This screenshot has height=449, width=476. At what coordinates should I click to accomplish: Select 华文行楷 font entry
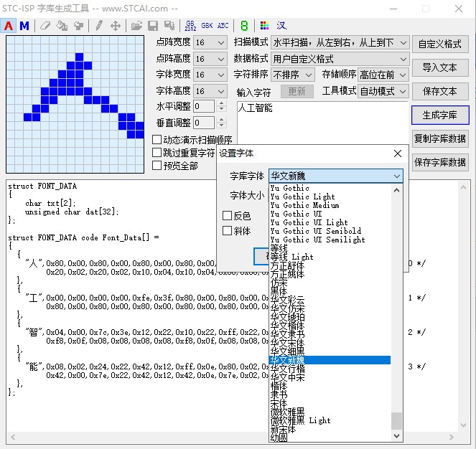tap(330, 369)
